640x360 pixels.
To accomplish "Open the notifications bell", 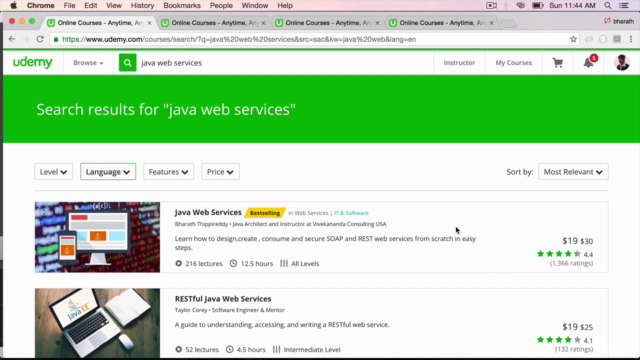I will pos(588,63).
